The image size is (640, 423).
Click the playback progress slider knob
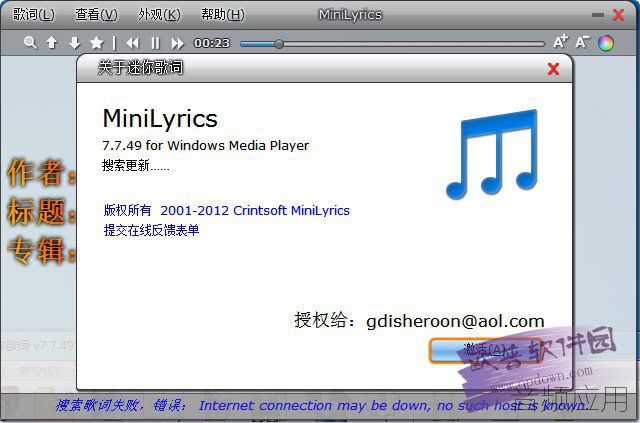click(x=279, y=44)
